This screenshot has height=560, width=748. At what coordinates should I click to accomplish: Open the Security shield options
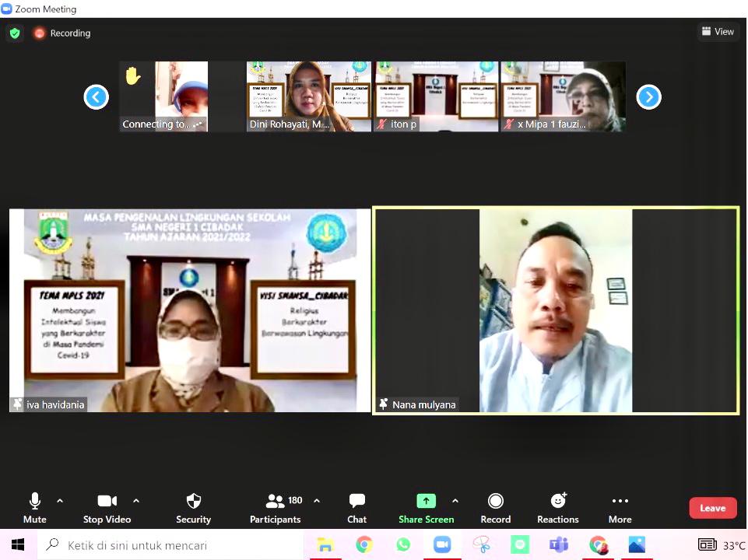pos(193,507)
